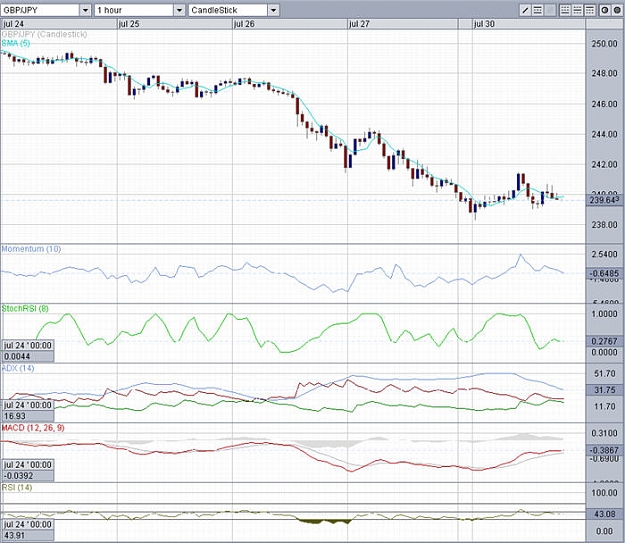625x543 pixels.
Task: Click the MACD readout value -0.0392
Action: [28, 476]
